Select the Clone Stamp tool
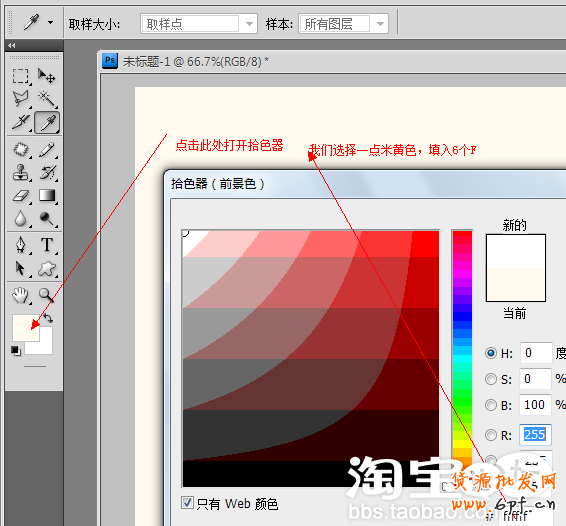Viewport: 566px width, 526px height. [x=21, y=173]
